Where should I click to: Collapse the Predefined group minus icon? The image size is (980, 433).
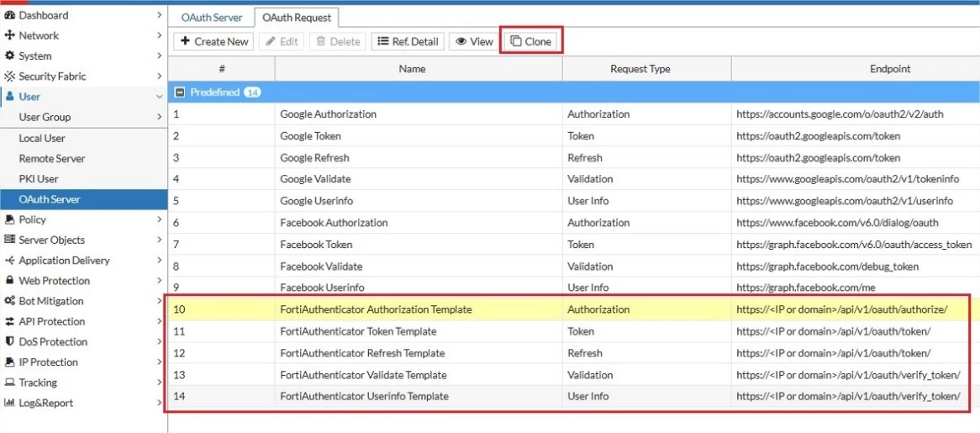pos(180,92)
